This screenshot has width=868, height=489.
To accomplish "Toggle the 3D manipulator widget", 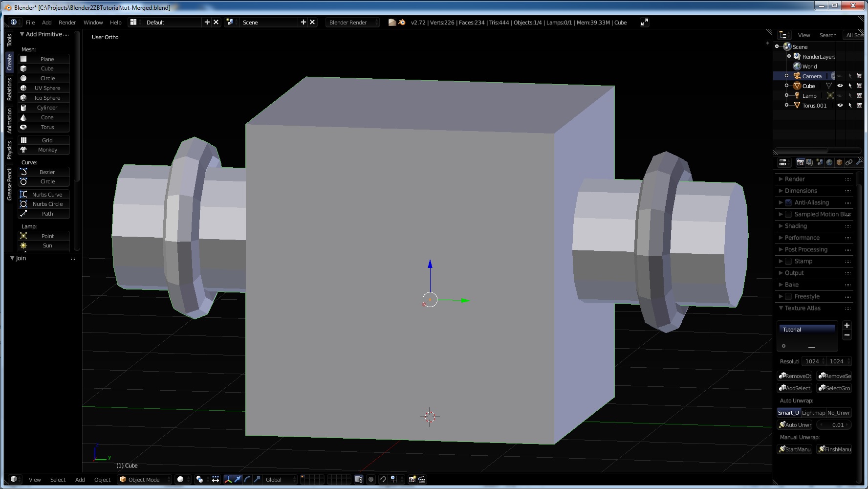I will tap(228, 479).
